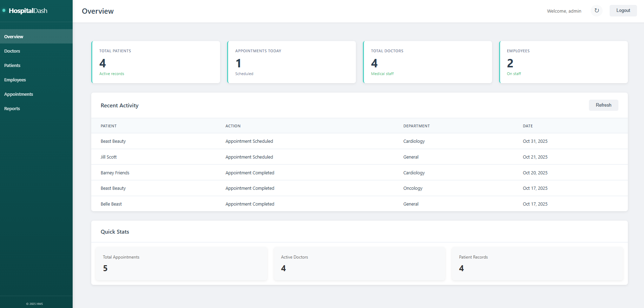Click the Overview page title
644x308 pixels.
[98, 11]
